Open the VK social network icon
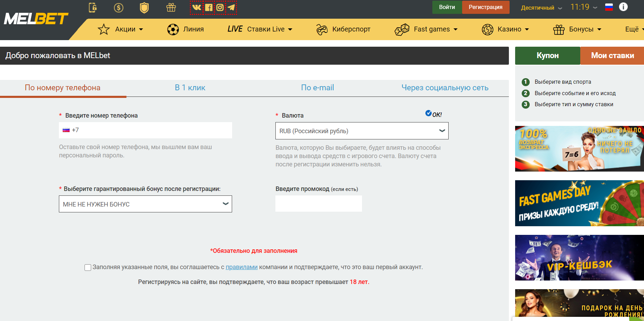 tap(196, 7)
